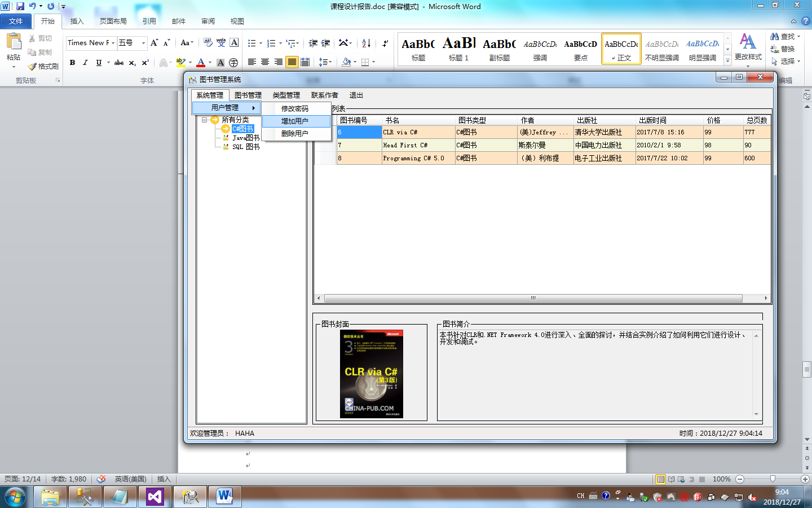Switch to Web Layout view icon
The height and width of the screenshot is (508, 812).
681,479
